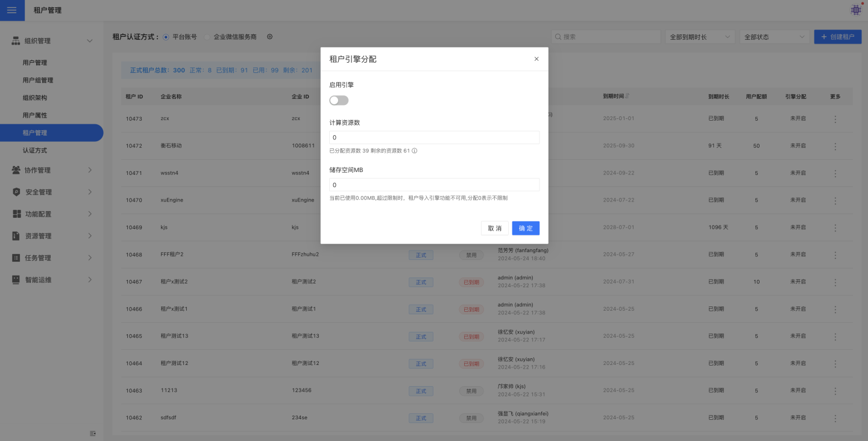Select the 平台账号 radio button
Screen dimensions: 868x441
coord(166,37)
